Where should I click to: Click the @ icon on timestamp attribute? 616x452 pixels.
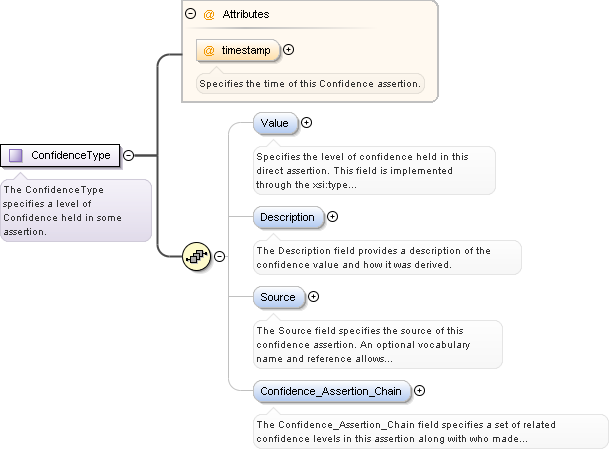(x=208, y=50)
